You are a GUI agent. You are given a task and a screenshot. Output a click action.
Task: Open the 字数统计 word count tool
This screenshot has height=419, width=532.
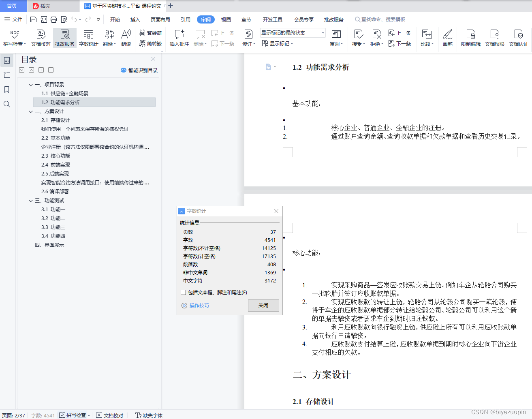pos(88,38)
